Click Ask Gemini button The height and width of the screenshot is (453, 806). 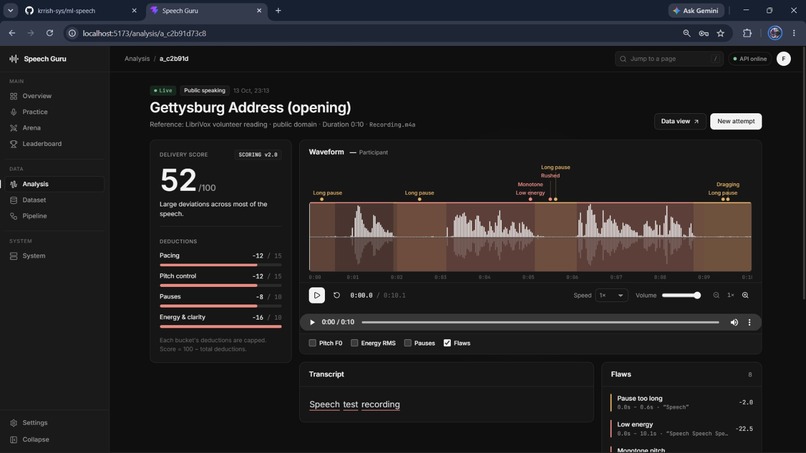tap(696, 11)
